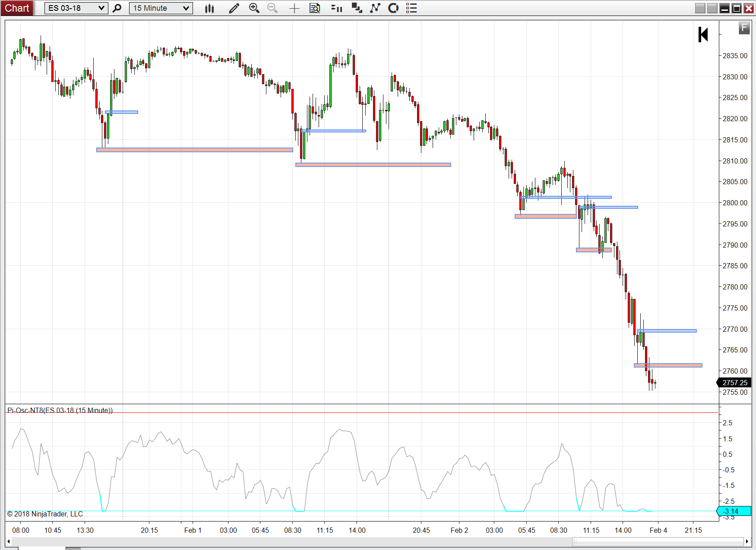The height and width of the screenshot is (550, 756).
Task: Click the horizontal scrollbar right arrow
Action: (747, 541)
